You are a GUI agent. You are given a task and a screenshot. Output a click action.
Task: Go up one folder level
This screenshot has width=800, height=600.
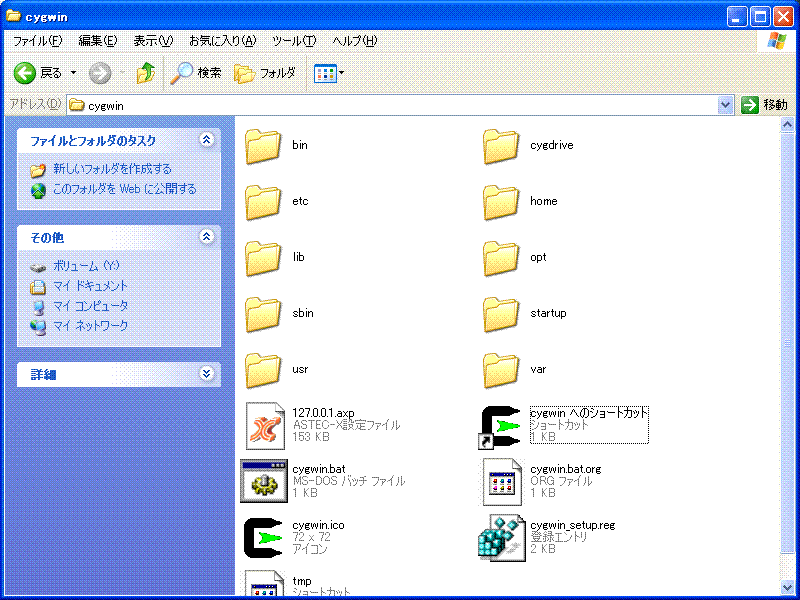coord(145,73)
